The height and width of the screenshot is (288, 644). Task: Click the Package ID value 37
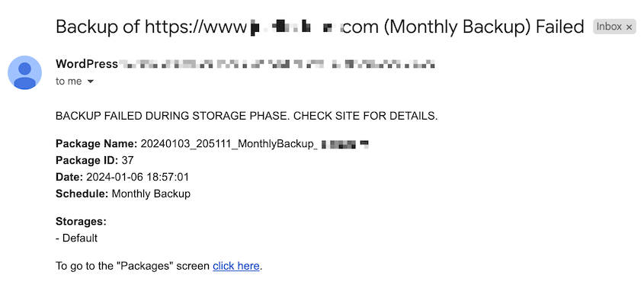tap(128, 160)
